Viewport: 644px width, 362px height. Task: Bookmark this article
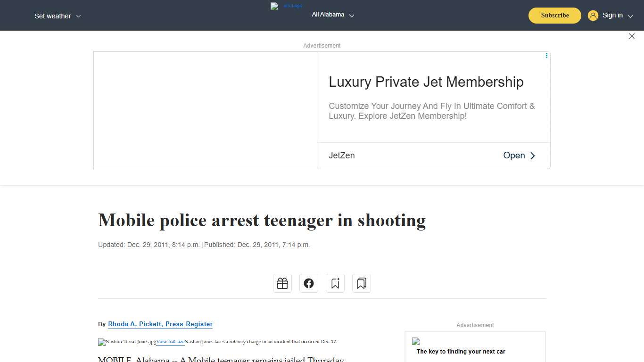click(x=335, y=283)
